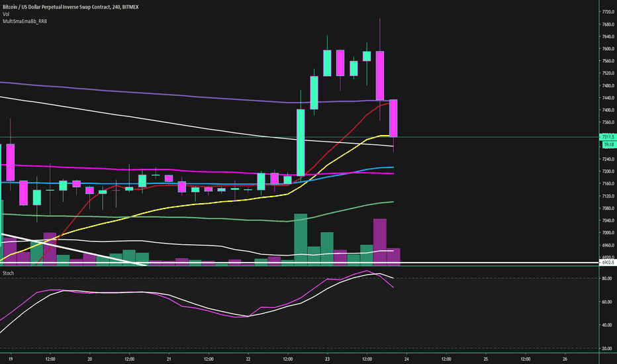
Task: Click date 25 on the time axis
Action: pyautogui.click(x=485, y=359)
